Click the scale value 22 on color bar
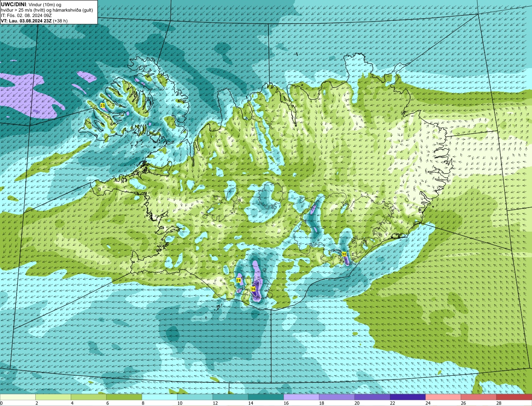Image resolution: width=532 pixels, height=406 pixels. pyautogui.click(x=392, y=403)
